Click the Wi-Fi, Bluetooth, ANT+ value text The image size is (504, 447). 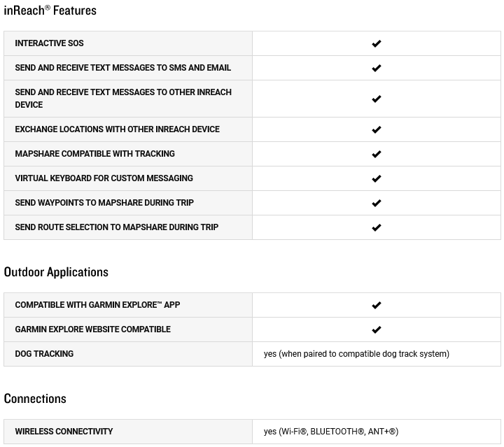(331, 432)
